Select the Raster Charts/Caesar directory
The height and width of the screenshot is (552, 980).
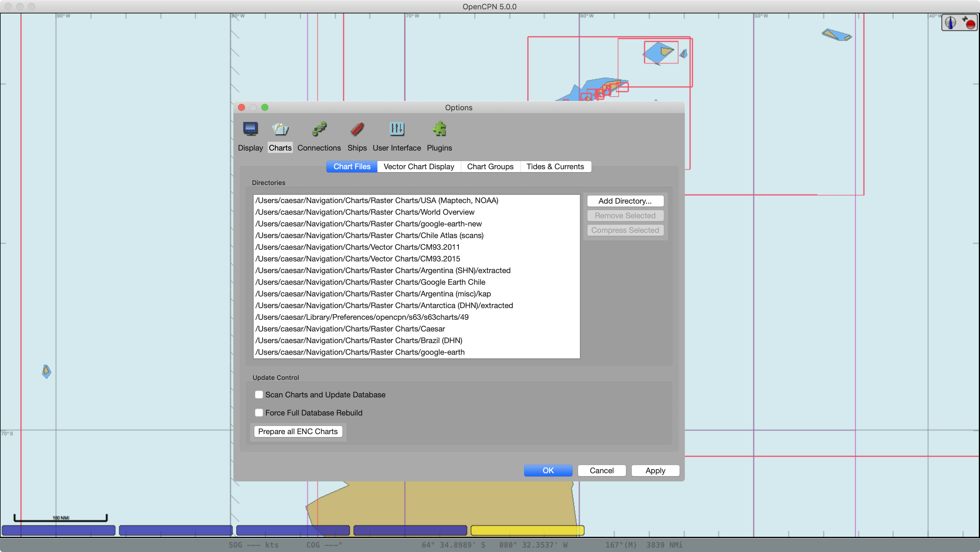[x=416, y=329]
